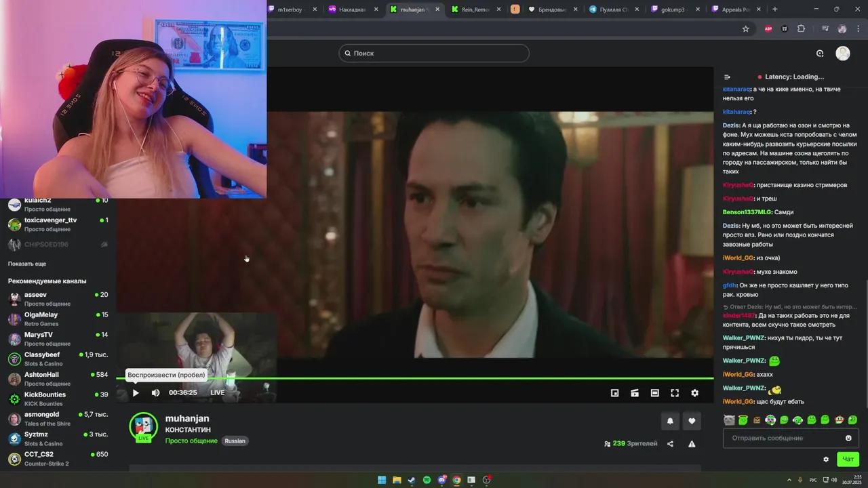Open the ABP extension icon
This screenshot has width=868, height=488.
[768, 29]
